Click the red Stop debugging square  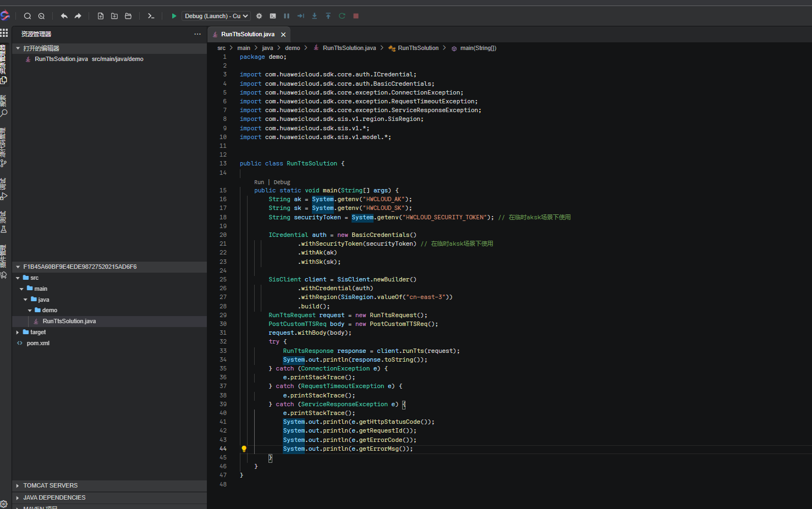point(356,16)
